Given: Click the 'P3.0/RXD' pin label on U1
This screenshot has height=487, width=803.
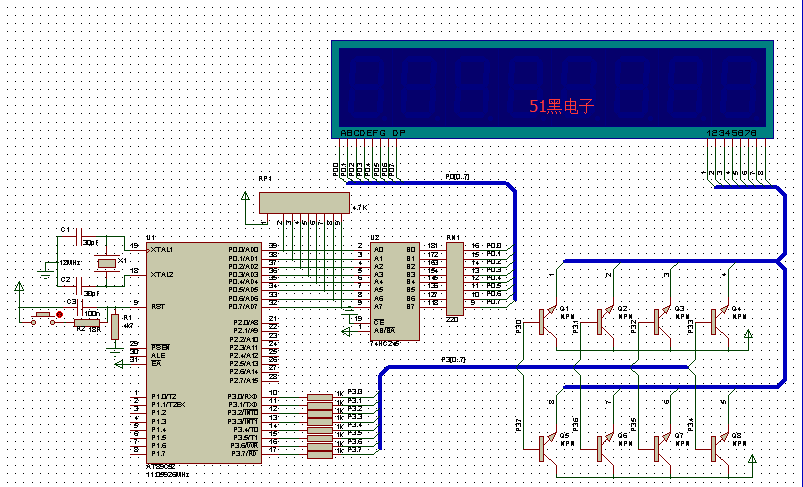Looking at the screenshot, I should click(243, 397).
